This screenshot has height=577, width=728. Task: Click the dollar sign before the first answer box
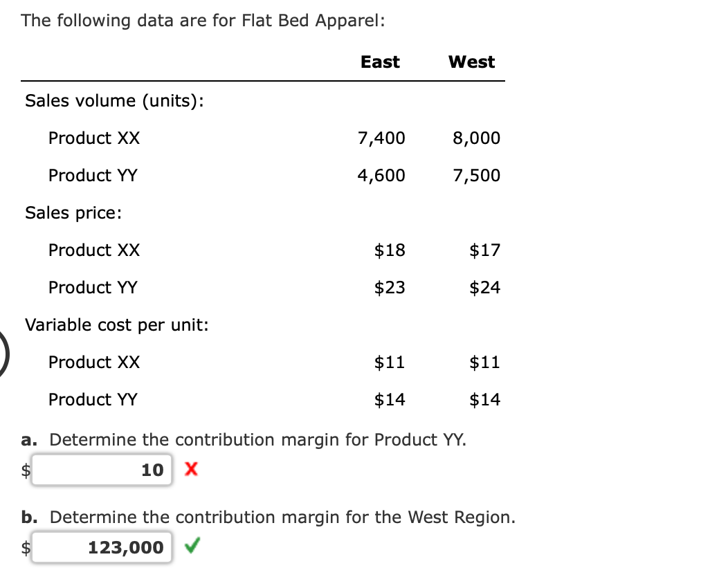point(25,471)
